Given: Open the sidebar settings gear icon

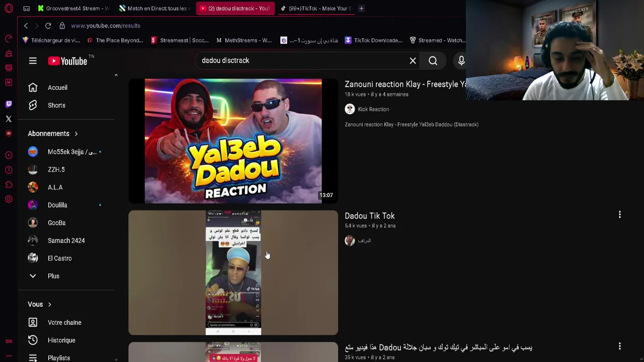Looking at the screenshot, I should tap(9, 200).
